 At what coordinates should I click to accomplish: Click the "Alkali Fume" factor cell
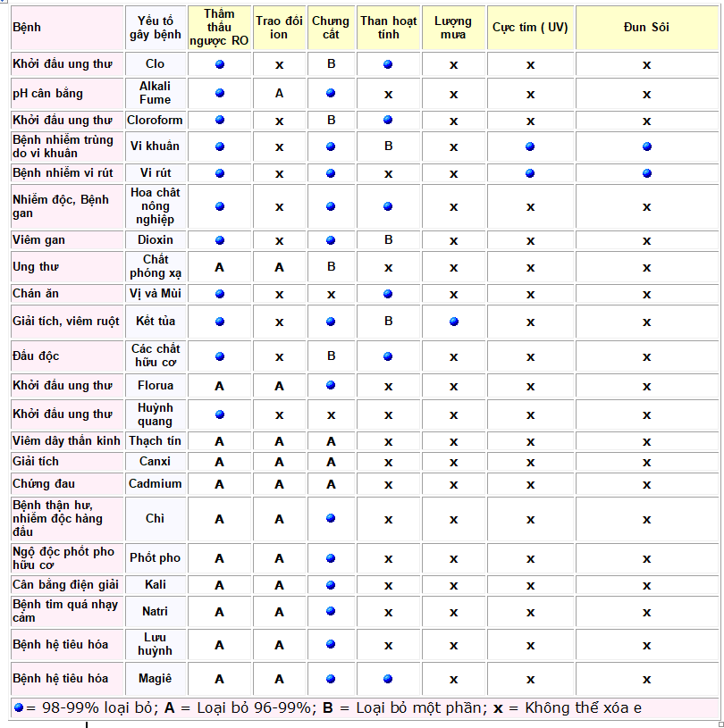[x=156, y=93]
